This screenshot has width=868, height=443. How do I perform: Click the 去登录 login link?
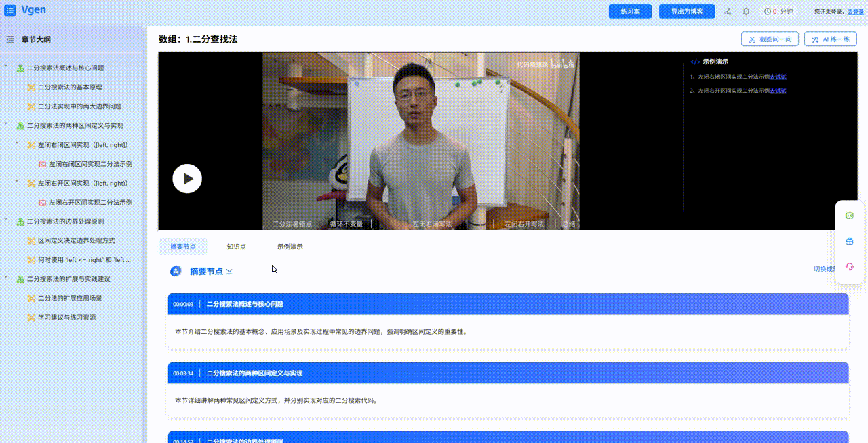click(x=855, y=12)
